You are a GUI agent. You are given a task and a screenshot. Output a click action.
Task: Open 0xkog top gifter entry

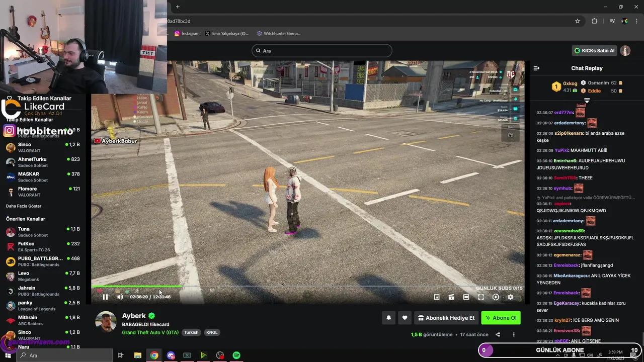click(566, 86)
